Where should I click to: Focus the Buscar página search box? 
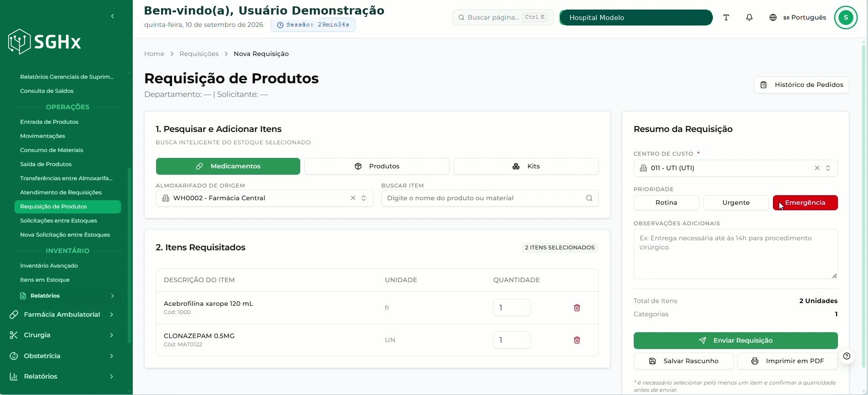click(x=502, y=18)
